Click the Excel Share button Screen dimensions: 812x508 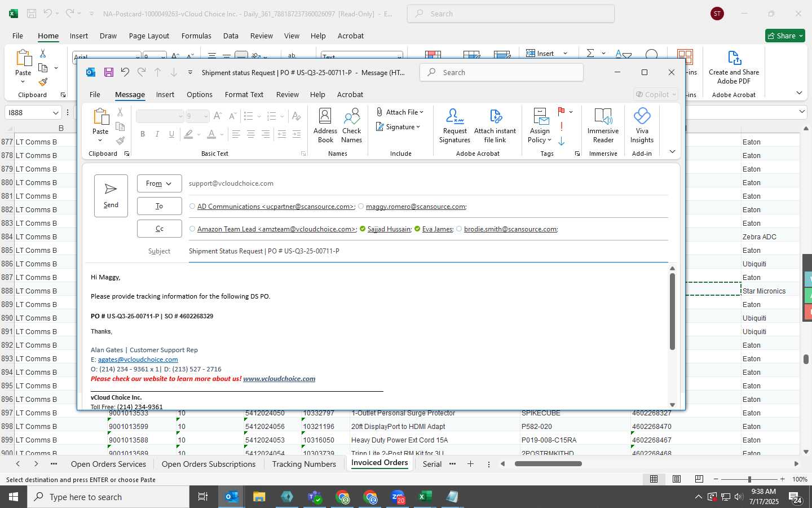coord(785,36)
